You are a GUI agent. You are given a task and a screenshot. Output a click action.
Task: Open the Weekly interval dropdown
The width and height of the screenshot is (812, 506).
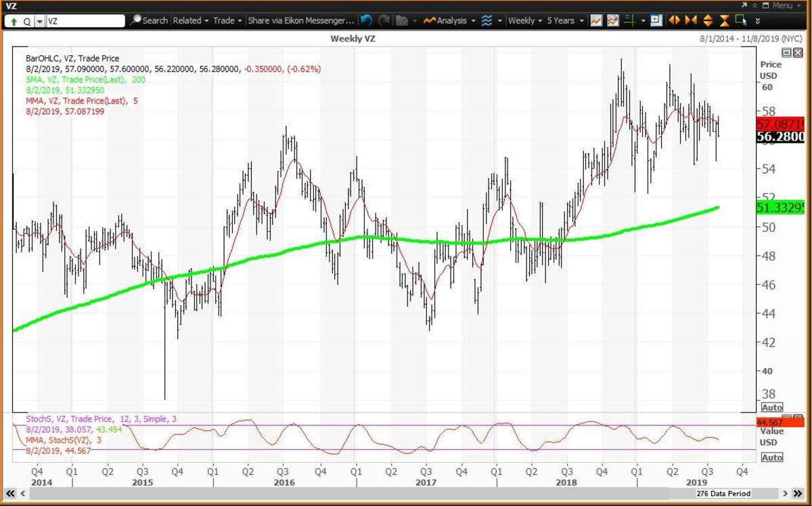524,20
